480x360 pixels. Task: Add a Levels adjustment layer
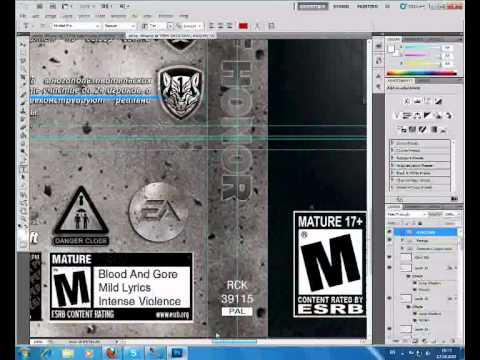click(x=417, y=101)
